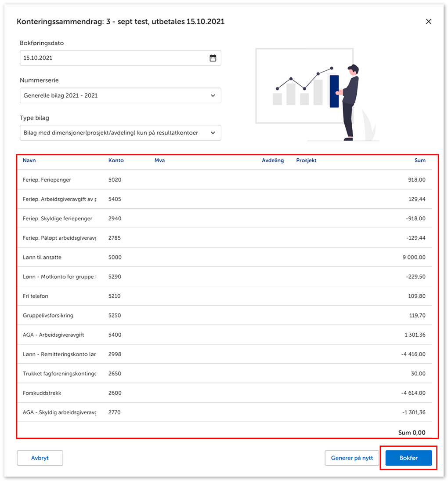Click the Bokføringsdato date input field
The height and width of the screenshot is (481, 448).
(x=114, y=58)
